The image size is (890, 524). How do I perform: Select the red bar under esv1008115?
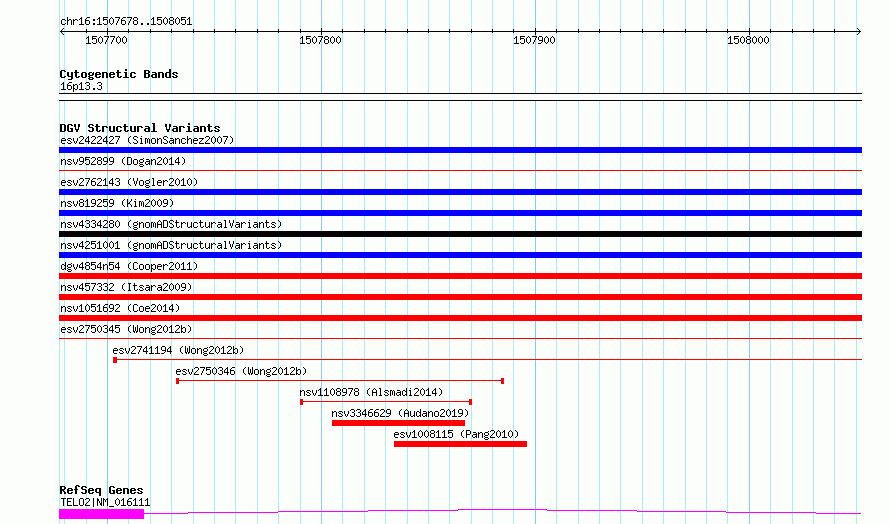[x=460, y=444]
